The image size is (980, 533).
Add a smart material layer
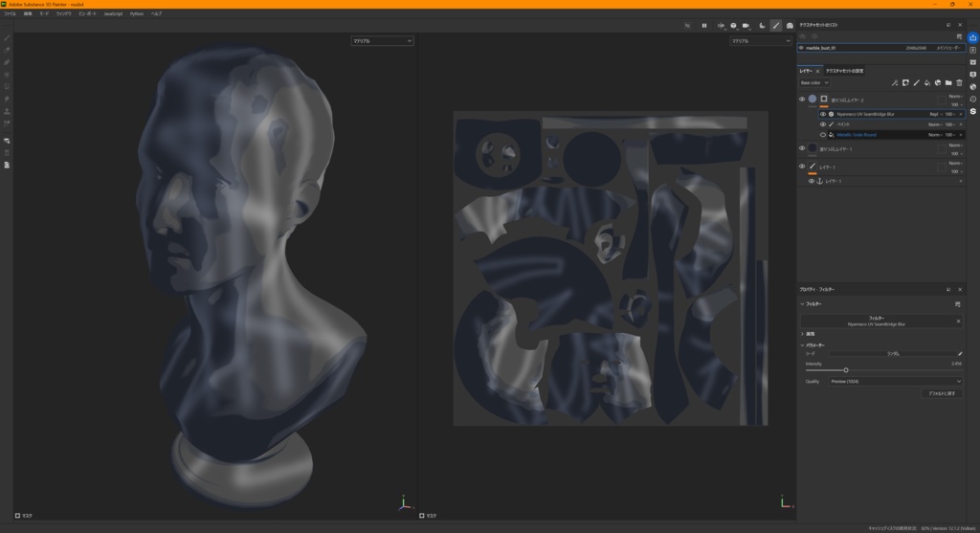938,82
